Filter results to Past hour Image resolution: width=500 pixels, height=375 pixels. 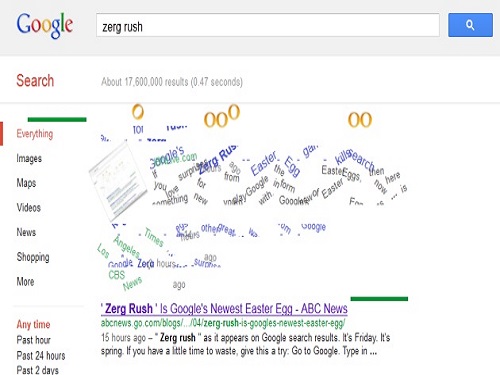(34, 340)
